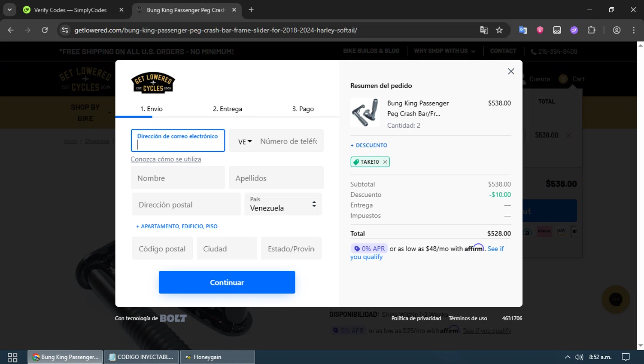Open the volume speaker tray icon
The image size is (644, 364).
tap(579, 357)
